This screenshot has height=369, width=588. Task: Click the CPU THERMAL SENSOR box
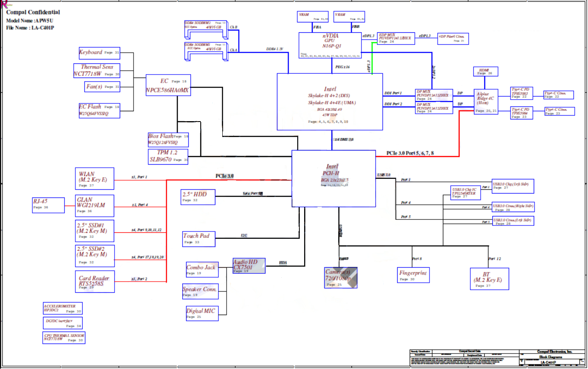[64, 338]
